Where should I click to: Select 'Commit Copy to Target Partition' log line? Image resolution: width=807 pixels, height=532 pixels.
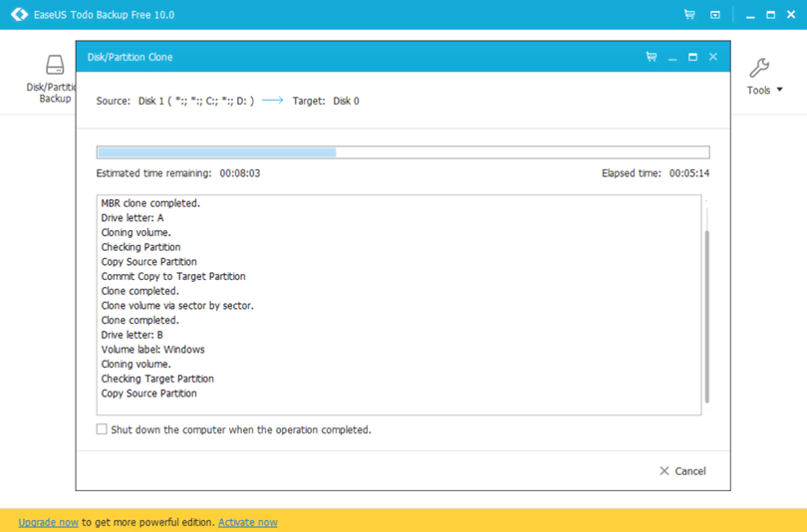(x=173, y=276)
